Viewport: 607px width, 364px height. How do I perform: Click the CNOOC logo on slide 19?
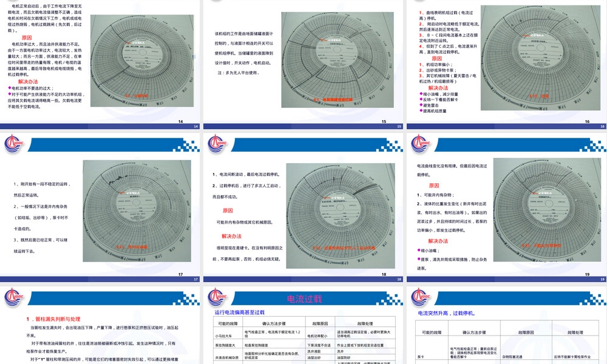click(421, 144)
